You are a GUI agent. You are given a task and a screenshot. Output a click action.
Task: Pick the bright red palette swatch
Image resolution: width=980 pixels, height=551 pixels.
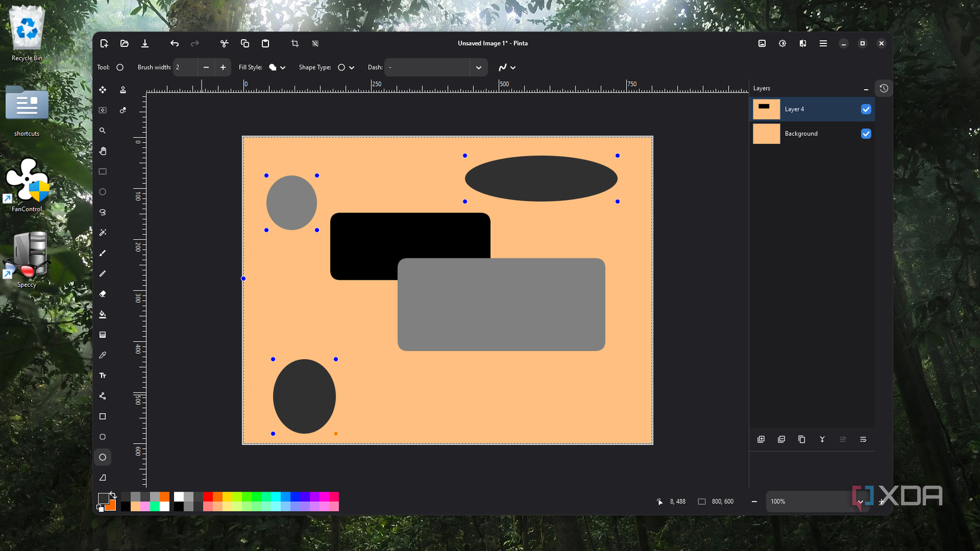pos(207,496)
